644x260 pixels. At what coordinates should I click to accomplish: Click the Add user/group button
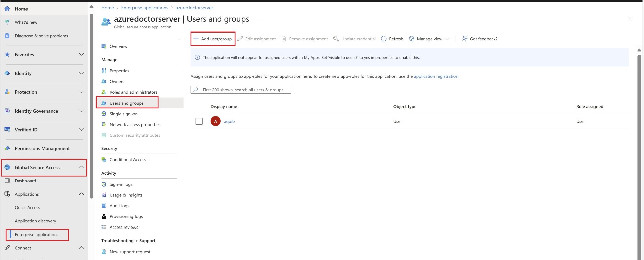[213, 39]
